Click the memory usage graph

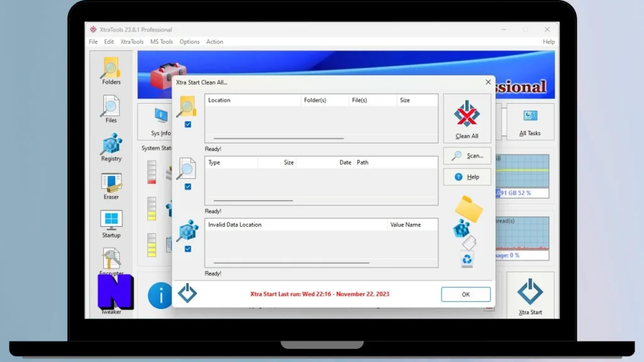(x=521, y=171)
